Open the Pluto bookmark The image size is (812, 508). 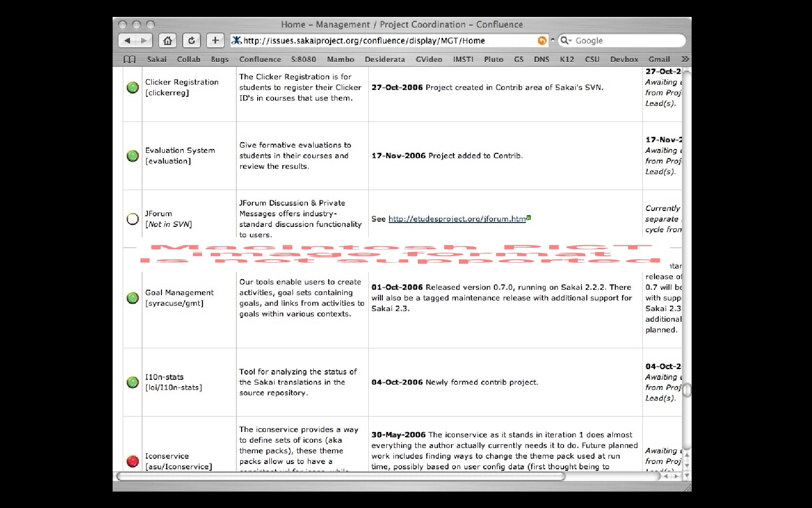493,59
